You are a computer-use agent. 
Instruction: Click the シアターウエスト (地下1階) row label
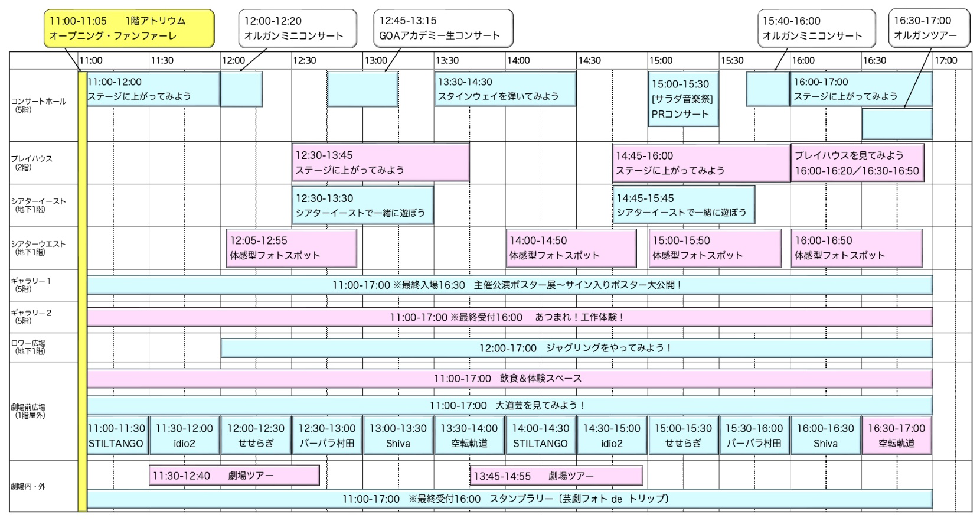(x=38, y=248)
